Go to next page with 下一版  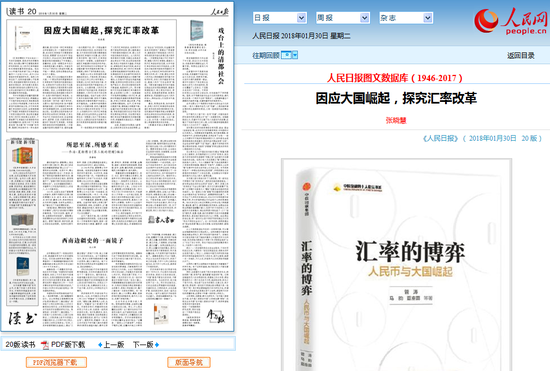143,345
